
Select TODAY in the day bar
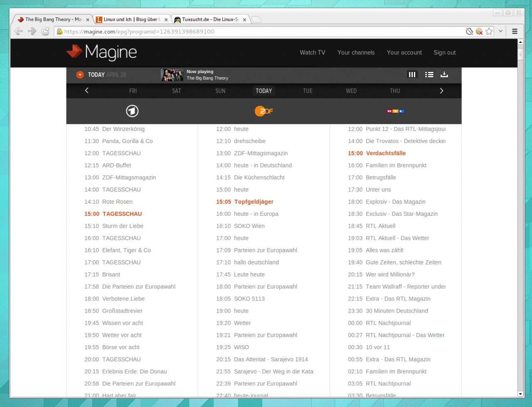[264, 91]
